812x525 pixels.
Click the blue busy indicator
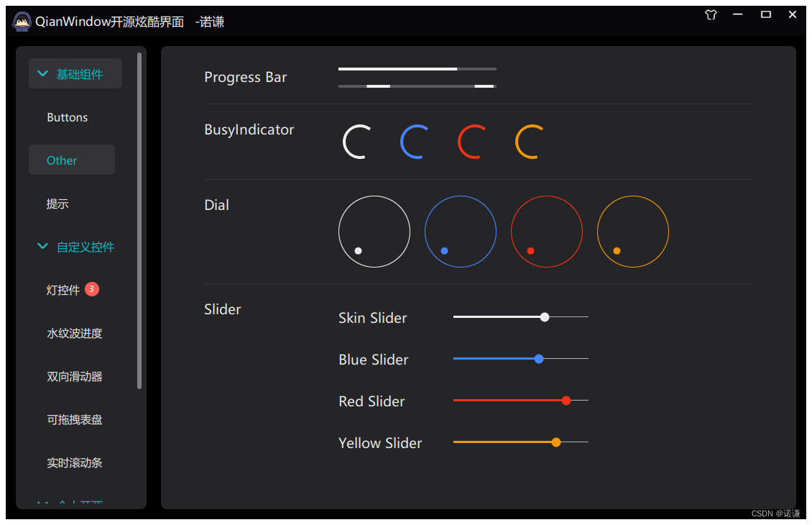(x=415, y=142)
